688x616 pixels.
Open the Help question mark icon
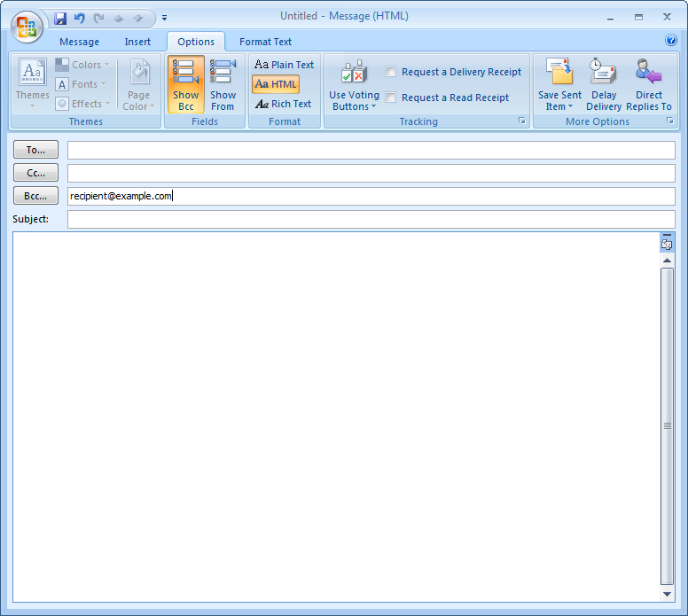671,41
